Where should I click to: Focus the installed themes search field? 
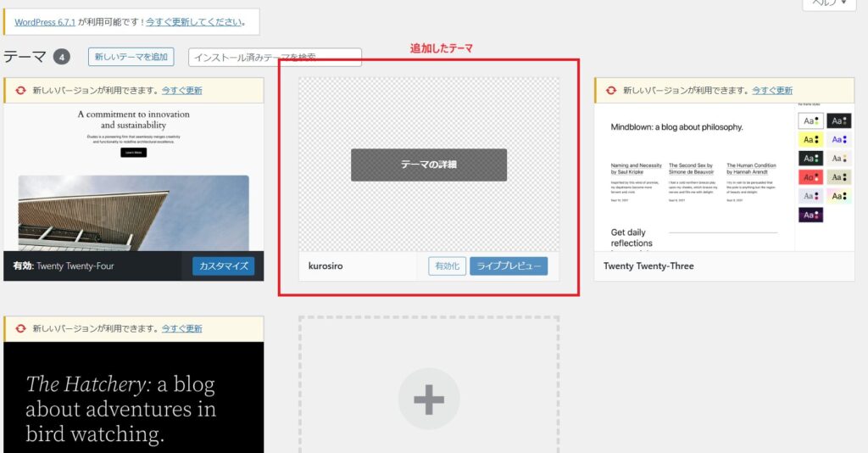point(275,57)
